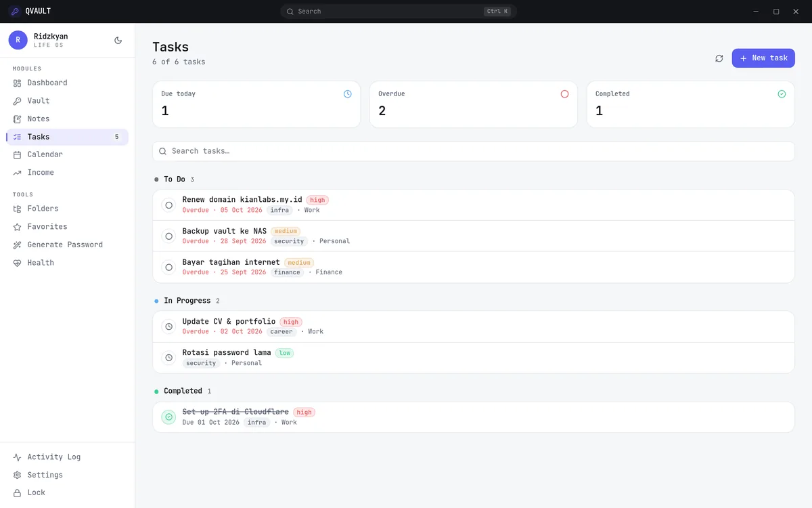
Task: Click the Health heart icon
Action: pos(18,263)
